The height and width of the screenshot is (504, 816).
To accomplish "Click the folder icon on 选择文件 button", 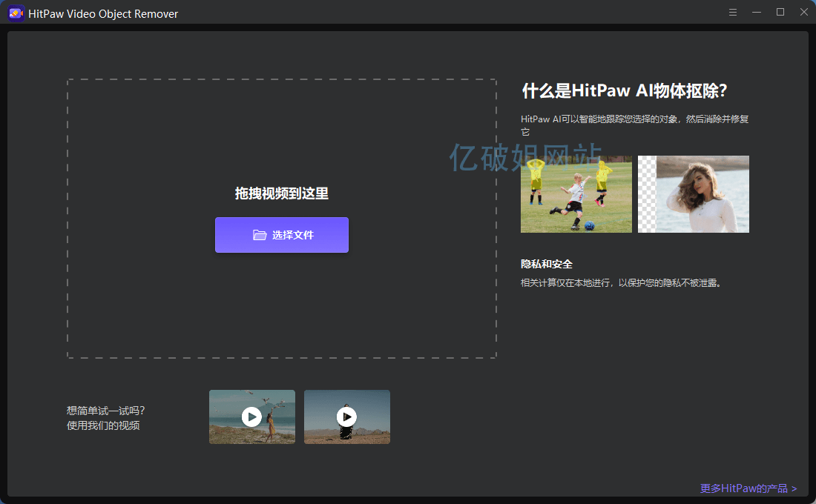I will [259, 235].
